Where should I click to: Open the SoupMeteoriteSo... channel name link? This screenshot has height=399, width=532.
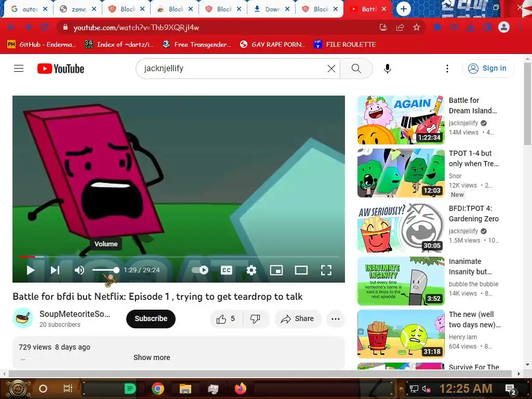[x=75, y=314]
